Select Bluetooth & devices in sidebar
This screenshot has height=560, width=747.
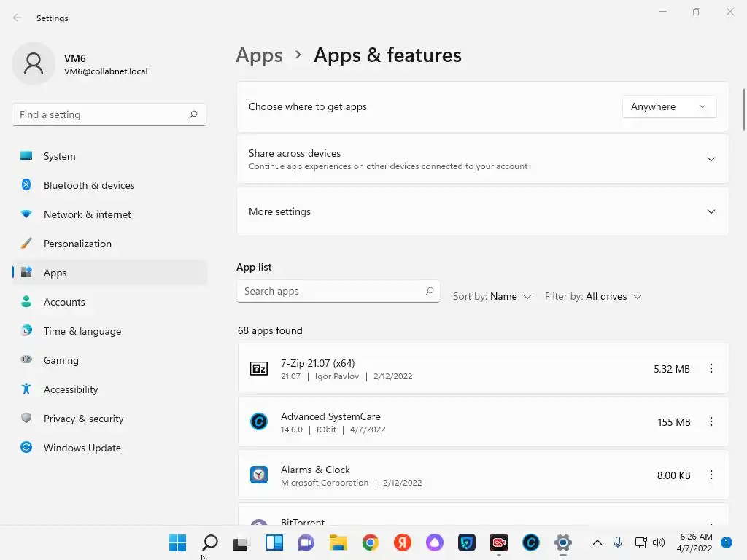click(109, 185)
